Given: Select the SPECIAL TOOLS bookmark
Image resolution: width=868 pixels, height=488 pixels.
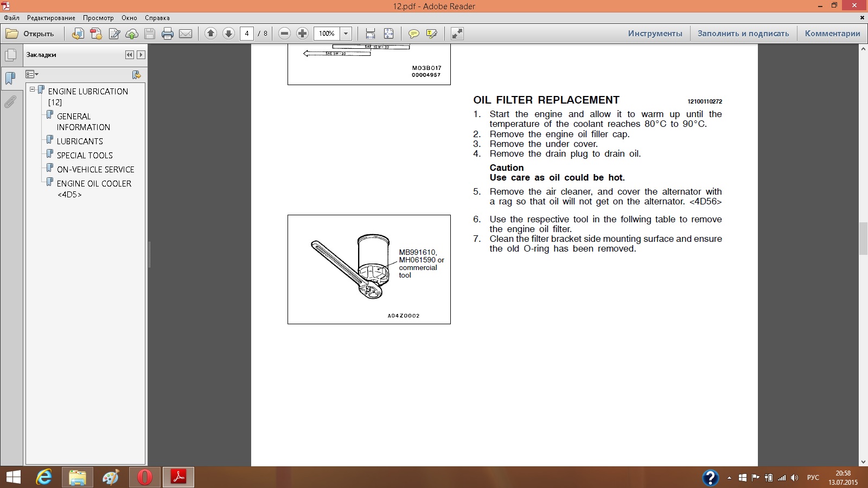Looking at the screenshot, I should point(85,155).
